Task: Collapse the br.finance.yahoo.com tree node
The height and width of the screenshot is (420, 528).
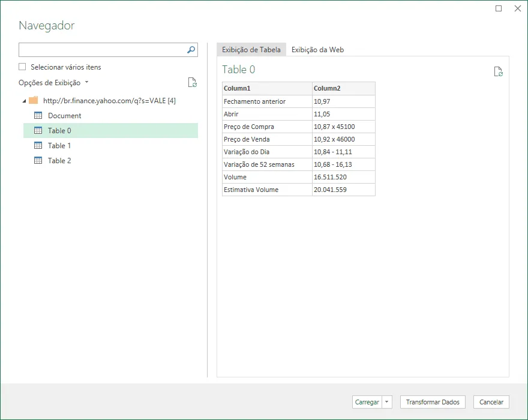Action: 24,101
